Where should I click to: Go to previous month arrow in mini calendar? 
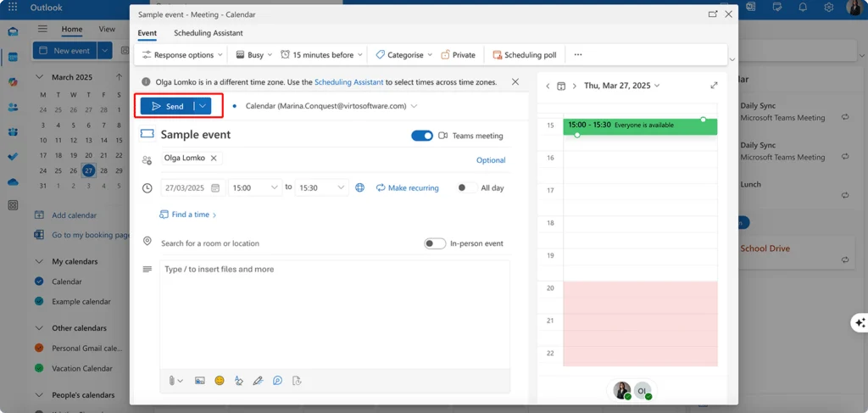tap(119, 77)
